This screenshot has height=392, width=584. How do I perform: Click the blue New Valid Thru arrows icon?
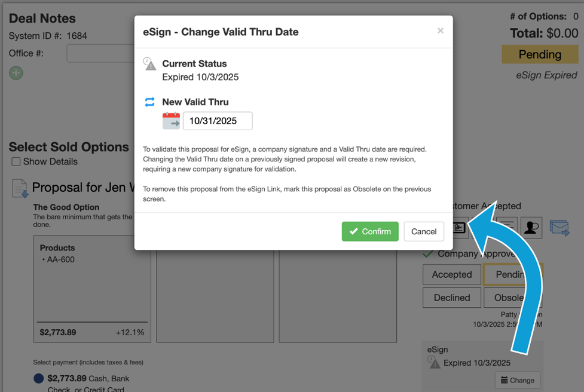pos(149,102)
